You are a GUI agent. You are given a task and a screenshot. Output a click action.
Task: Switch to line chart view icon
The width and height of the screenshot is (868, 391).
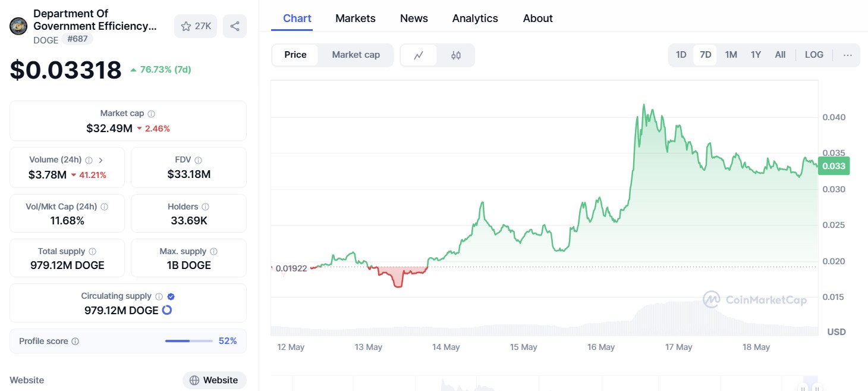click(419, 55)
